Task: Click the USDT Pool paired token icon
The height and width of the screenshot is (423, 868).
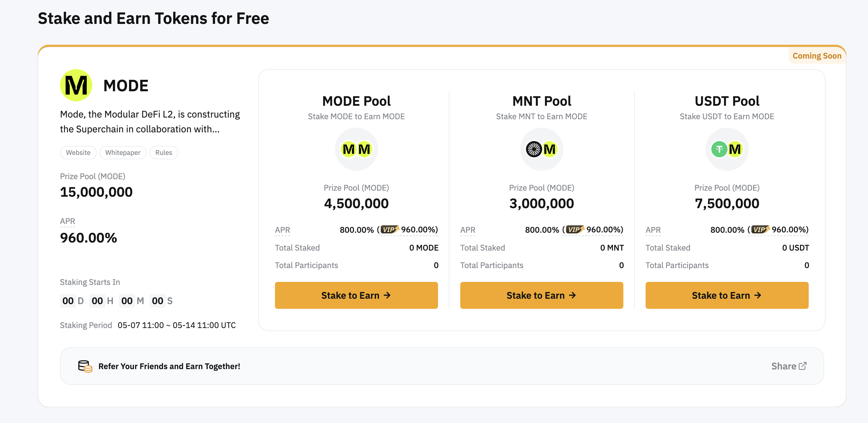Action: [727, 149]
